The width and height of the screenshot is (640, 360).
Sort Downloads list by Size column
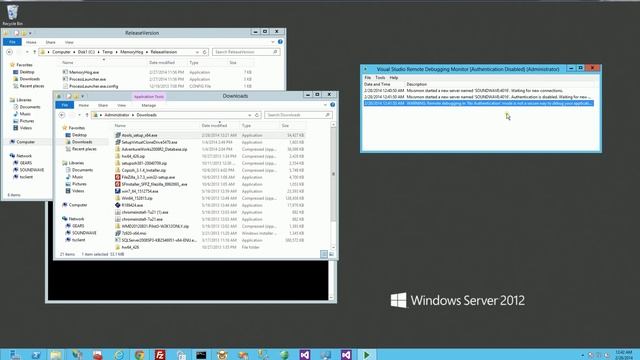tap(285, 126)
